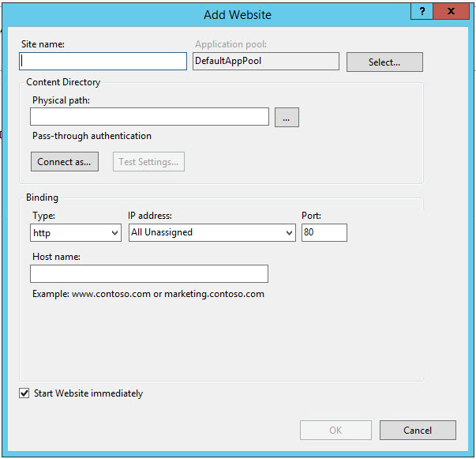Click the Select... application pool button
The width and height of the screenshot is (476, 459).
[x=384, y=62]
